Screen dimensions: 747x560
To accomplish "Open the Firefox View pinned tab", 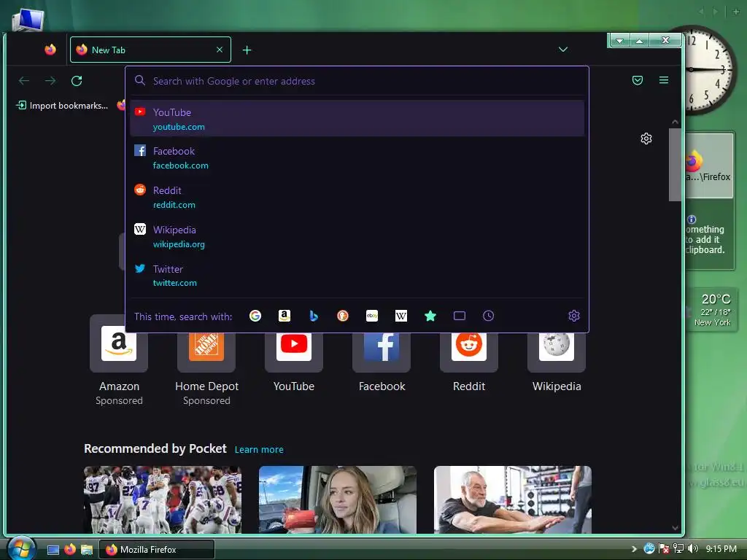I will [x=50, y=50].
